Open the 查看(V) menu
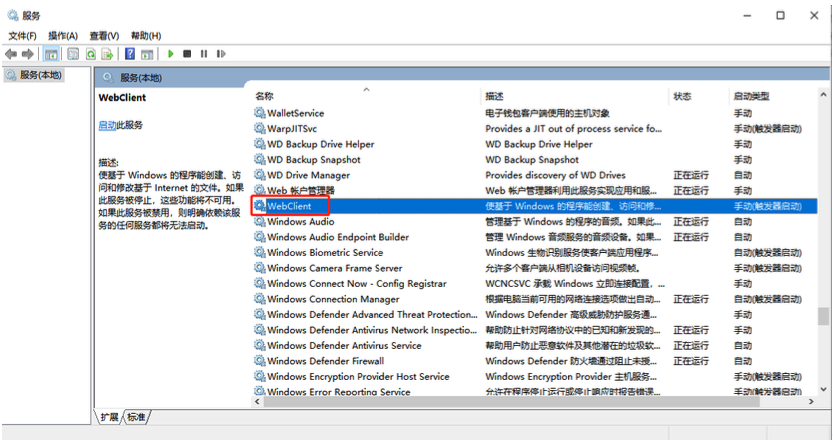The width and height of the screenshot is (833, 440). pos(104,36)
